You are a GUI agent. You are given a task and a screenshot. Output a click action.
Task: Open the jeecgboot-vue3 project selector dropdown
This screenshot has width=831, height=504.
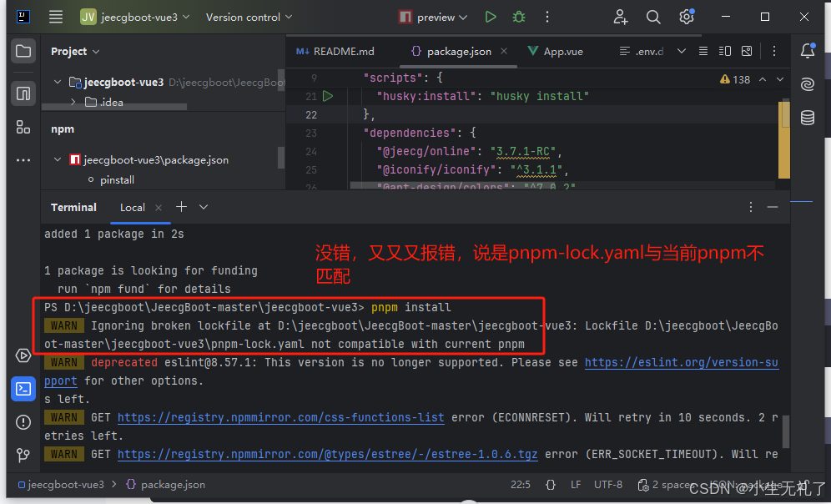(x=135, y=17)
